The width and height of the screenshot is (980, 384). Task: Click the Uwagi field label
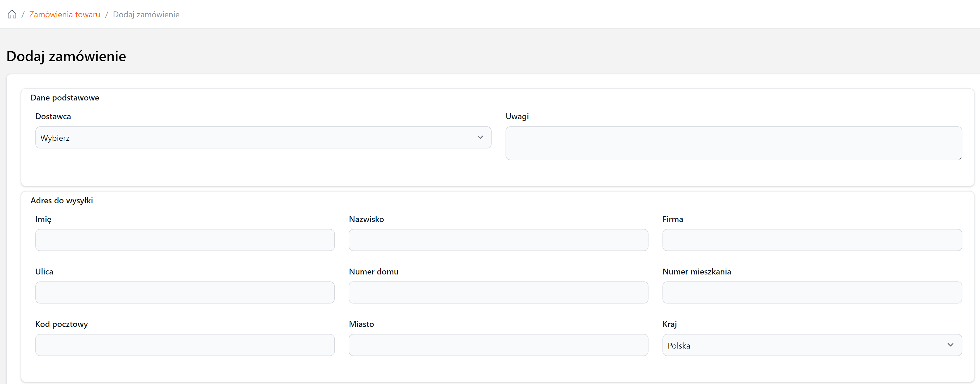517,117
